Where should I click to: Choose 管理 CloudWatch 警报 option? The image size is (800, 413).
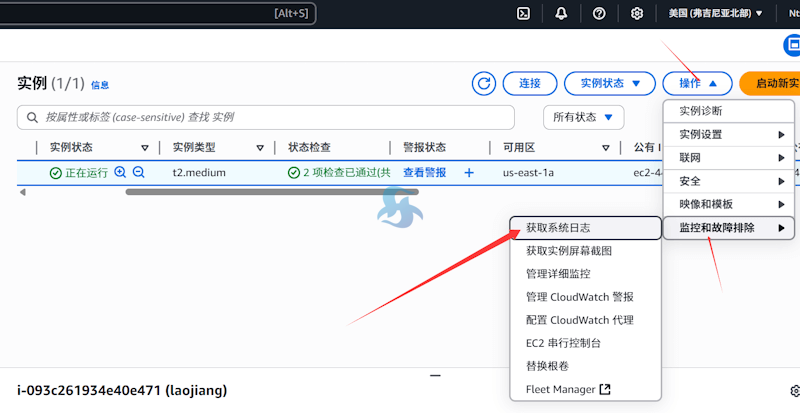coord(586,297)
